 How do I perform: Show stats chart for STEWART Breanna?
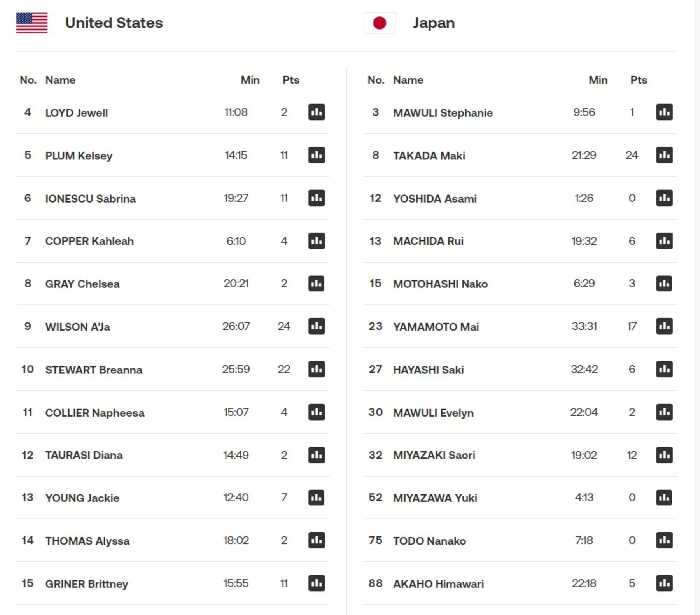click(317, 369)
